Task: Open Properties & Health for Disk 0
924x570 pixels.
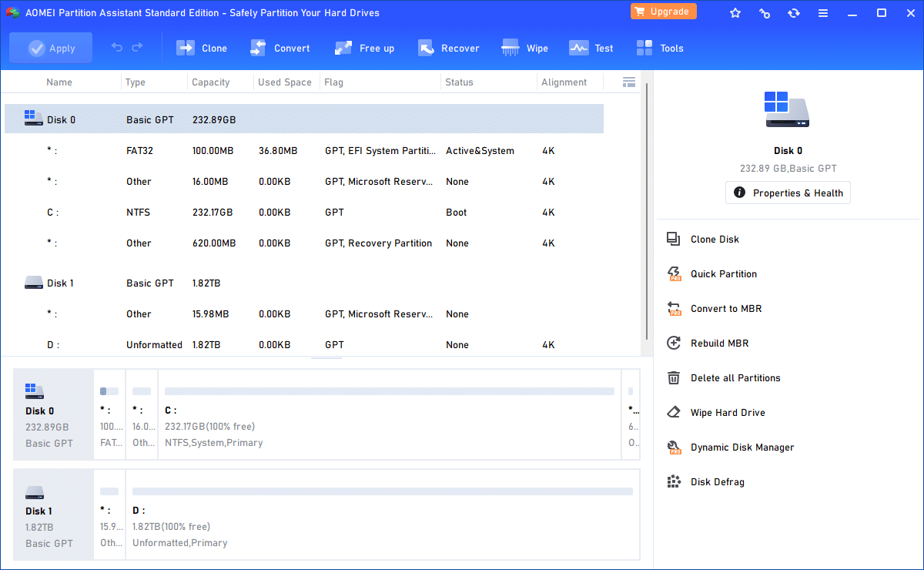Action: tap(788, 193)
